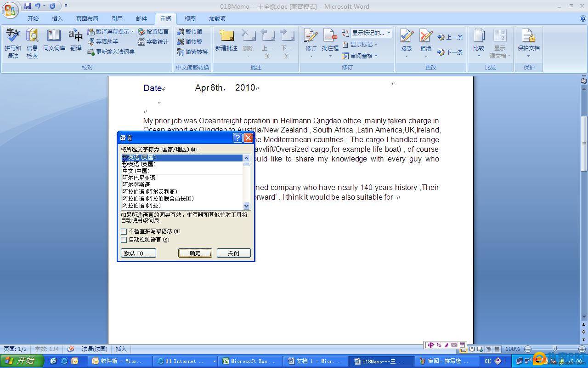The image size is (588, 368).
Task: Convert text with 简转繁
Action: coord(190,42)
